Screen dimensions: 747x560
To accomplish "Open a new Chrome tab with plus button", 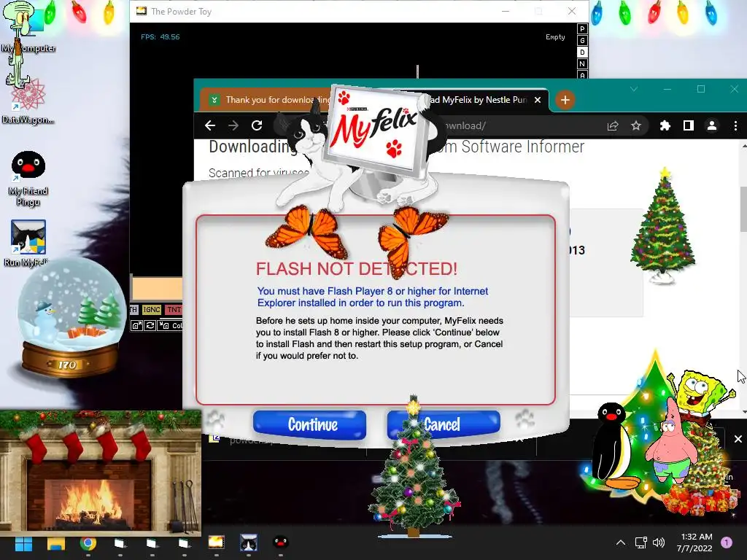I will [565, 100].
